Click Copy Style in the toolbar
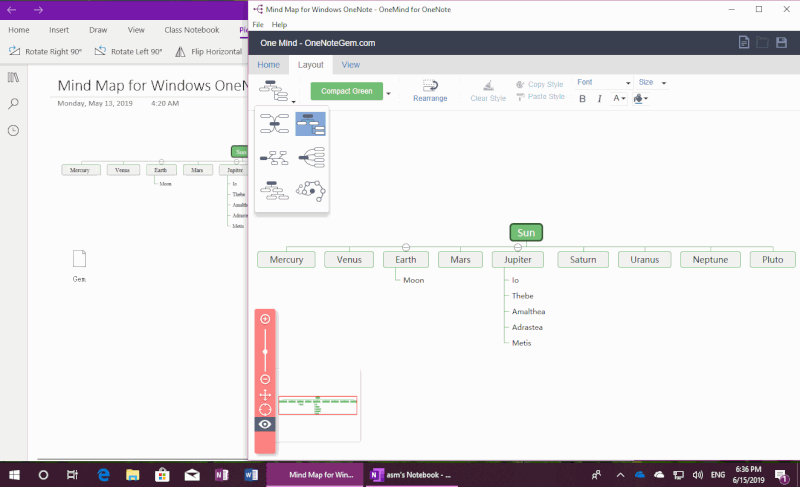 pos(539,84)
